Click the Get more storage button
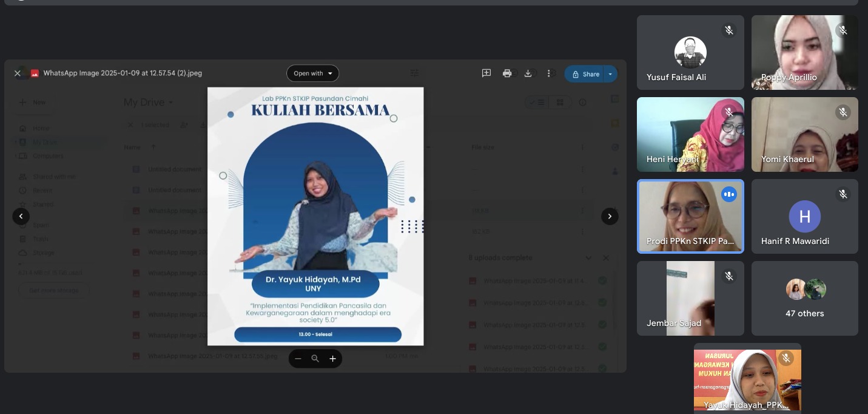Image resolution: width=868 pixels, height=414 pixels. 55,291
